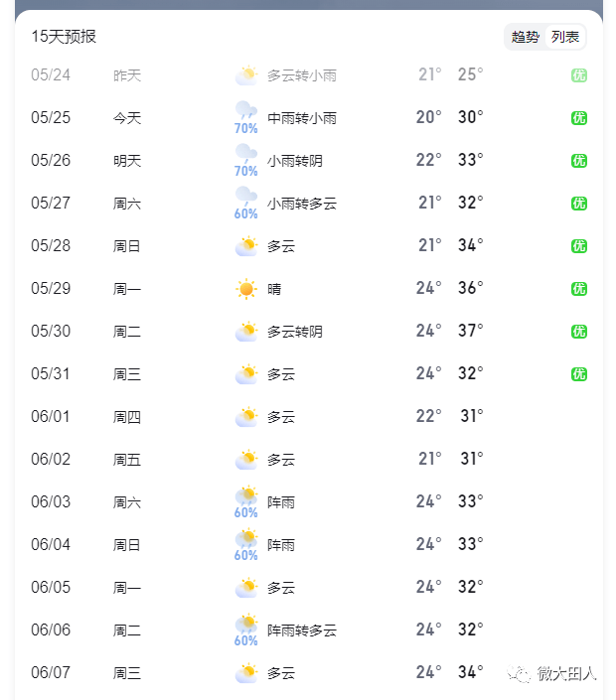Switch to the 趋势 trend view
Viewport: 616px width, 700px height.
(526, 37)
